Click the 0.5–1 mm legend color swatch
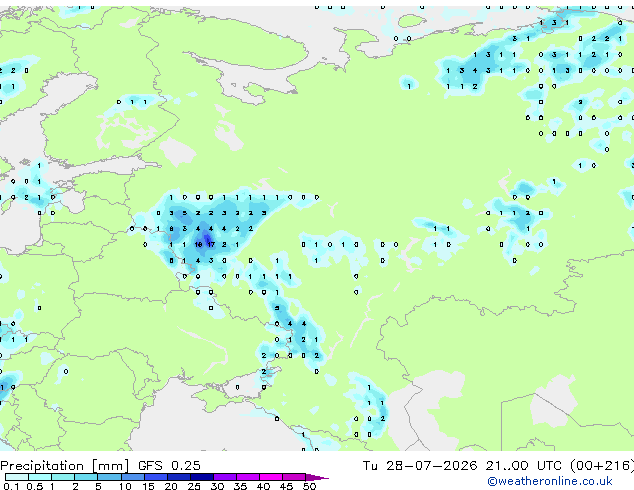This screenshot has width=634, height=490. 40,477
